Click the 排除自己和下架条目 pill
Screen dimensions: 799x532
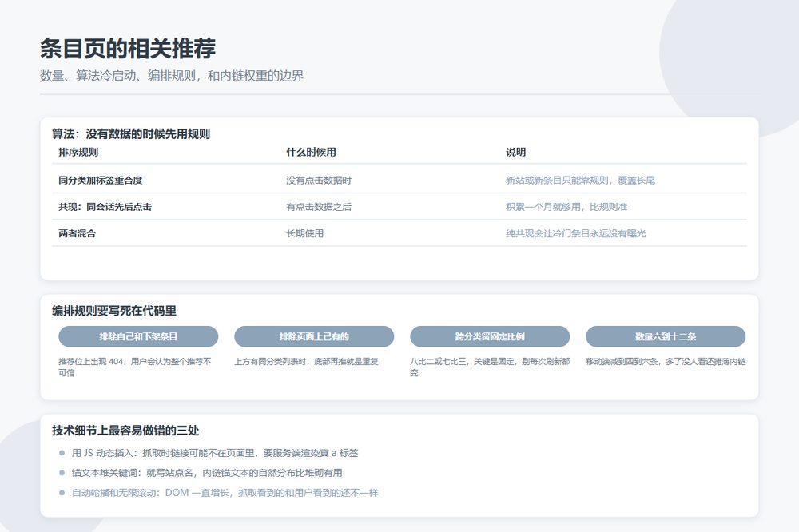click(138, 336)
